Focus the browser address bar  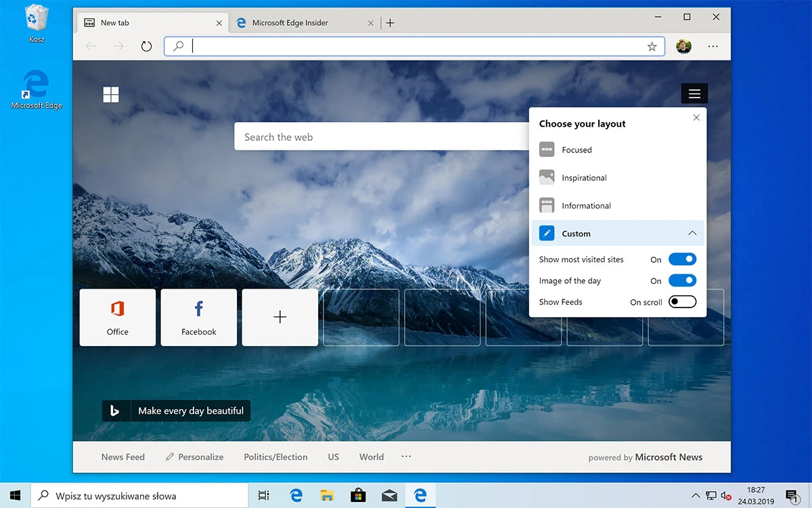[x=414, y=46]
